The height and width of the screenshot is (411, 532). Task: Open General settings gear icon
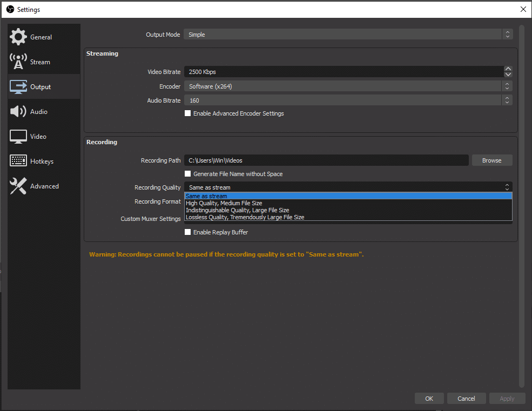[x=18, y=37]
